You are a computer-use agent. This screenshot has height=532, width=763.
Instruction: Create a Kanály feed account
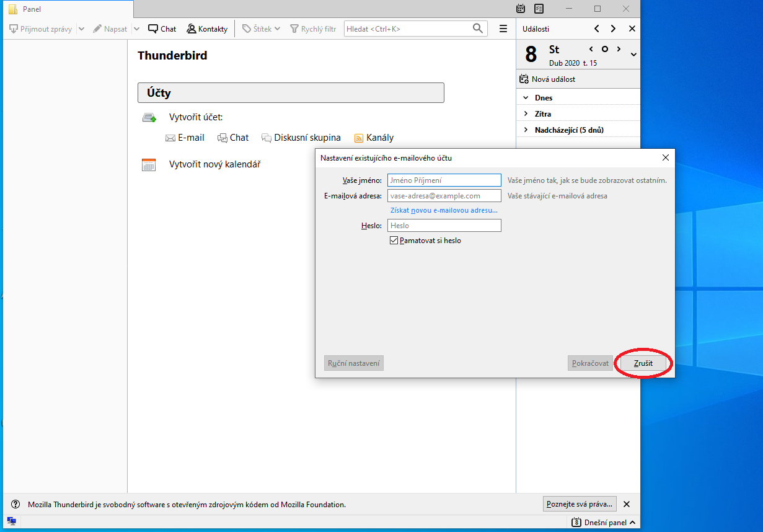(x=374, y=138)
